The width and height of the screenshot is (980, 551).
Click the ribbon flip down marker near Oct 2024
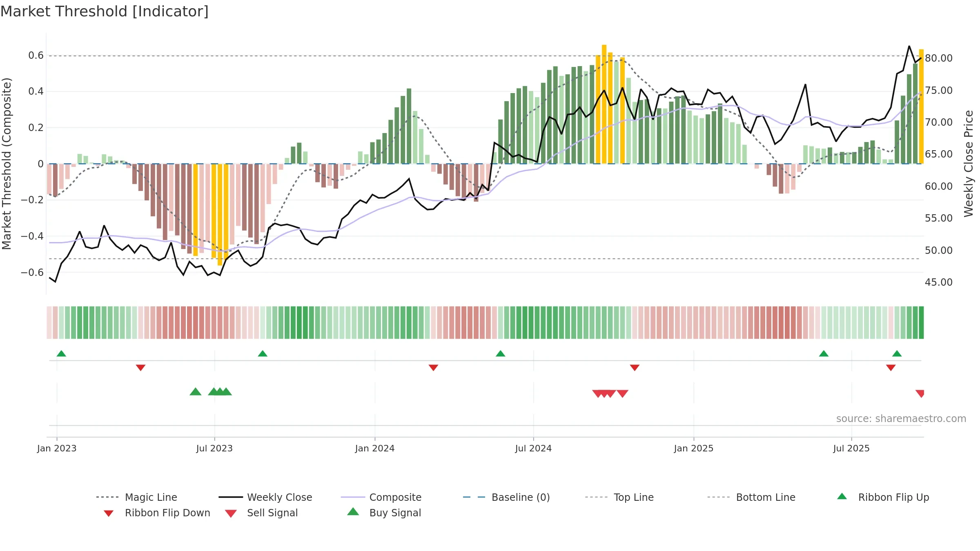click(635, 368)
